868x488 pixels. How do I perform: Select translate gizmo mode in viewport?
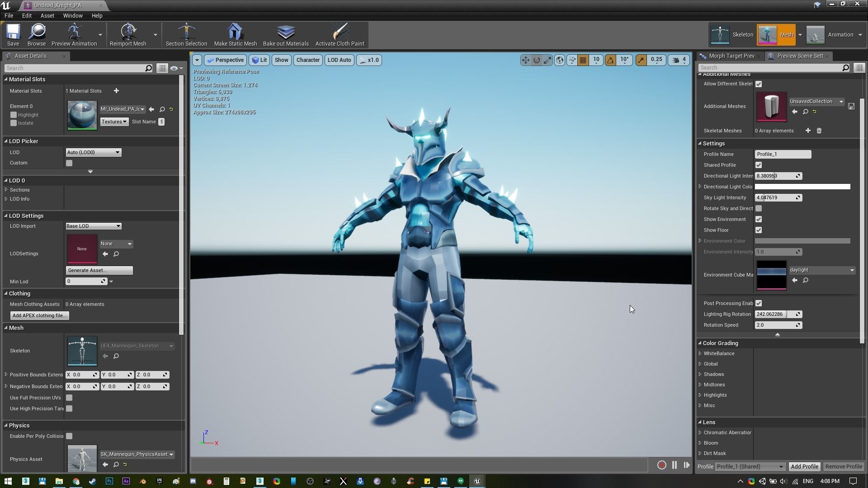tap(525, 60)
